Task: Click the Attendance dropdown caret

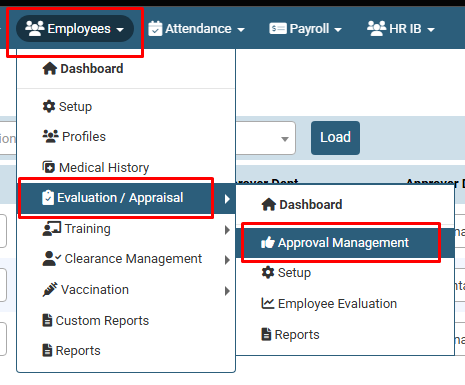Action: click(x=241, y=30)
